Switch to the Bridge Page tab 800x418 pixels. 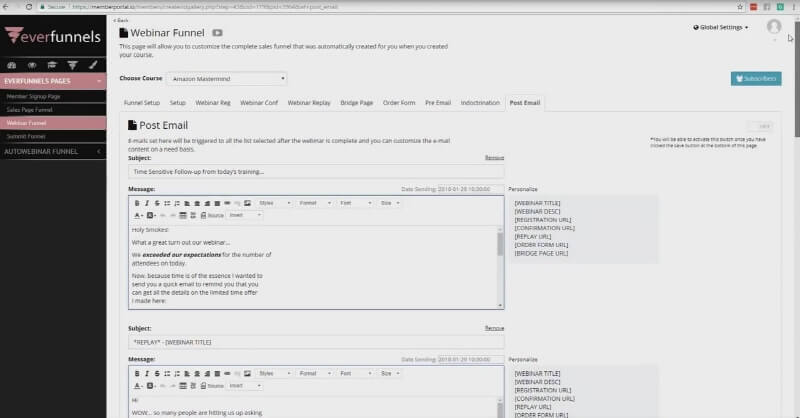357,103
